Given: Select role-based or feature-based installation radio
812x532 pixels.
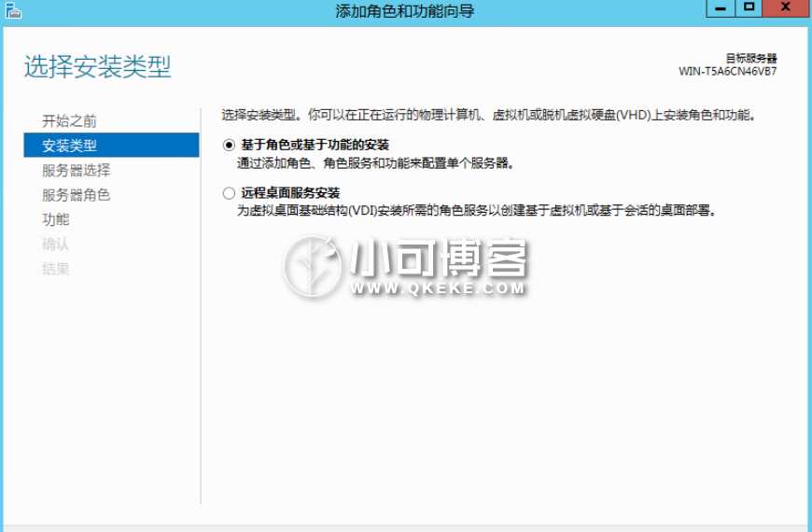Looking at the screenshot, I should 229,145.
